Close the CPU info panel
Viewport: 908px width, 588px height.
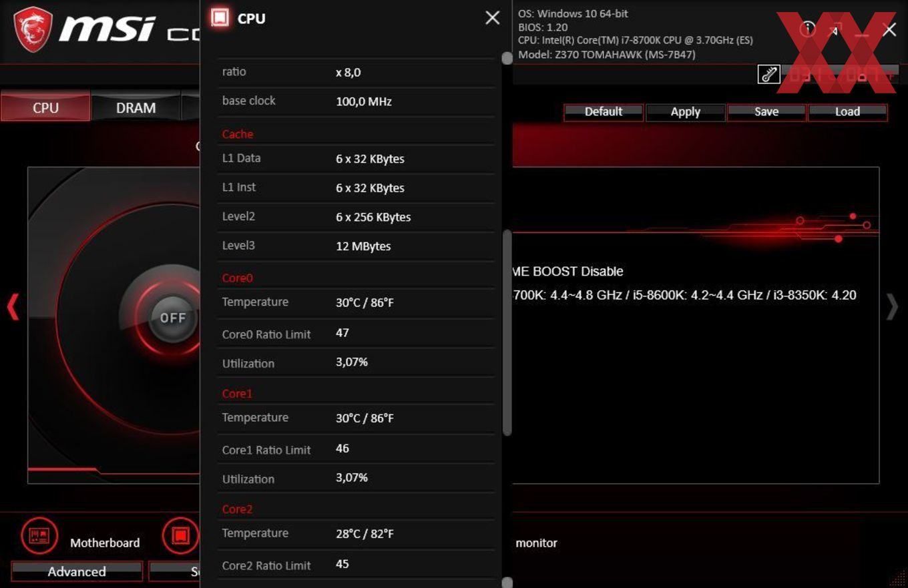492,18
